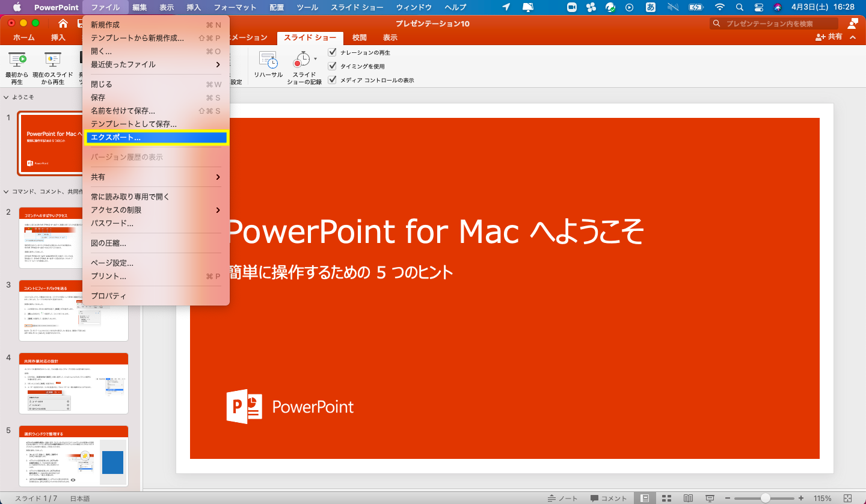Viewport: 866px width, 504px height.
Task: Click 日本語 language in status bar
Action: tap(80, 499)
